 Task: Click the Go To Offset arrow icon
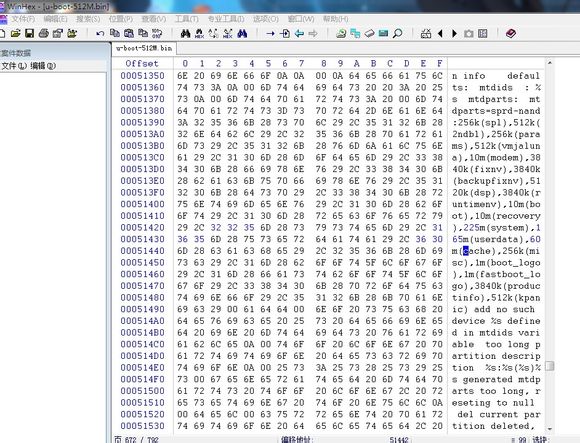270,34
